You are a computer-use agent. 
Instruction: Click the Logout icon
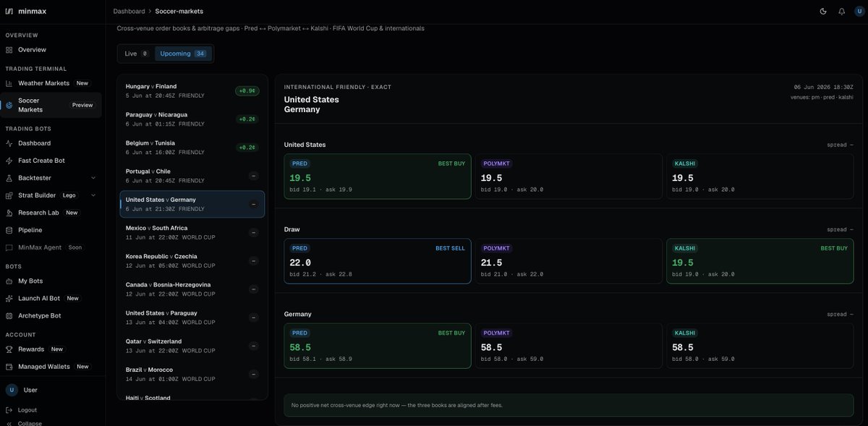click(x=9, y=410)
